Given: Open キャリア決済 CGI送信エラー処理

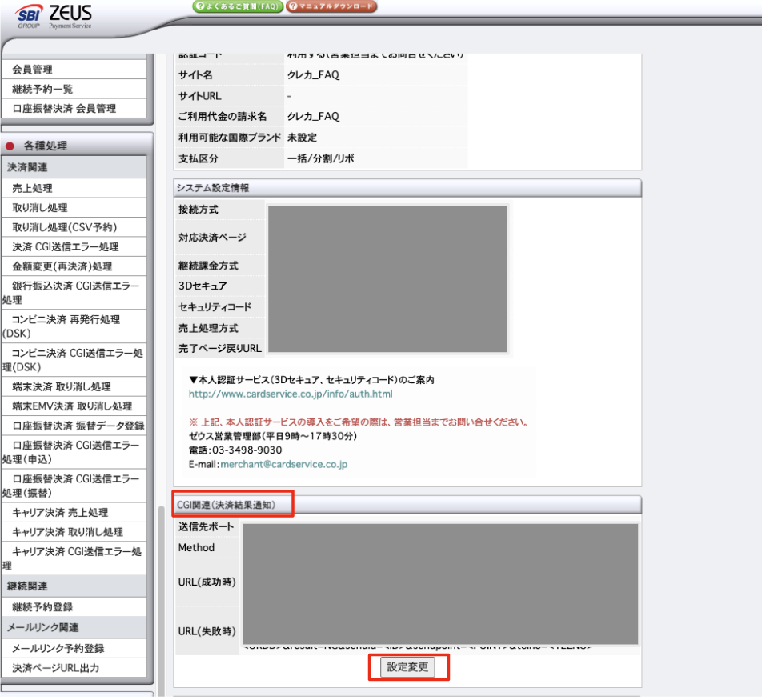Looking at the screenshot, I should 74,558.
